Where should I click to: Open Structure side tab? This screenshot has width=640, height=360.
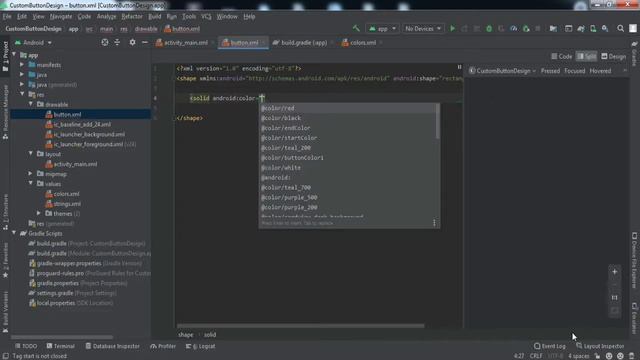click(5, 212)
